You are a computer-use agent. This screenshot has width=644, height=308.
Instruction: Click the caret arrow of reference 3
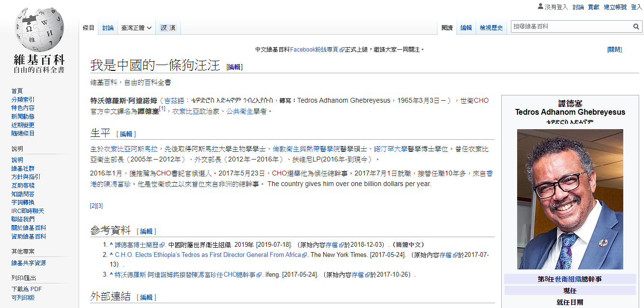pos(111,275)
